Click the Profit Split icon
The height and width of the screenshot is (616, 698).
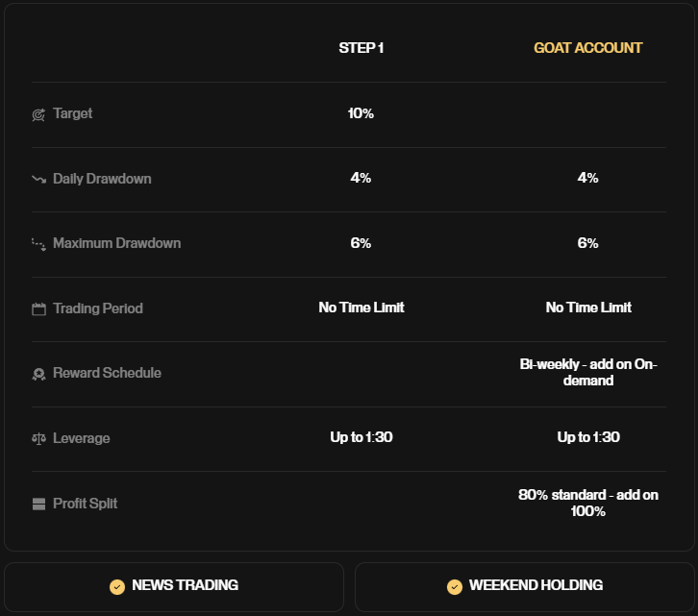38,504
